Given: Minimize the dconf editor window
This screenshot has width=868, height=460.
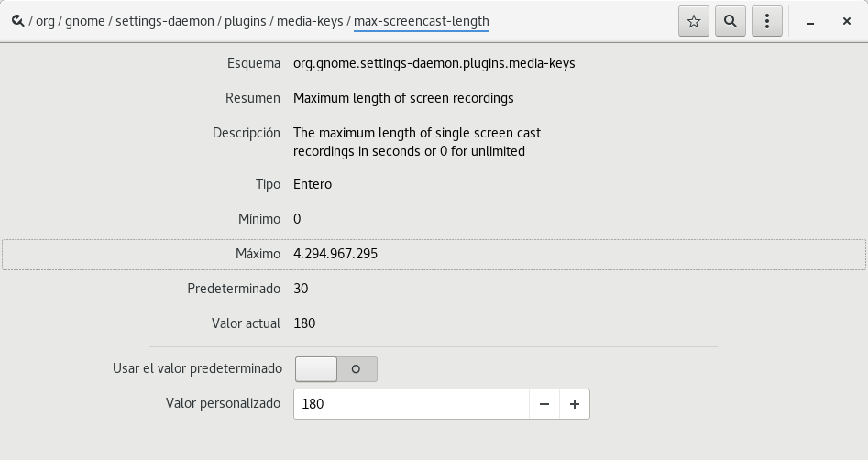Looking at the screenshot, I should [x=810, y=21].
